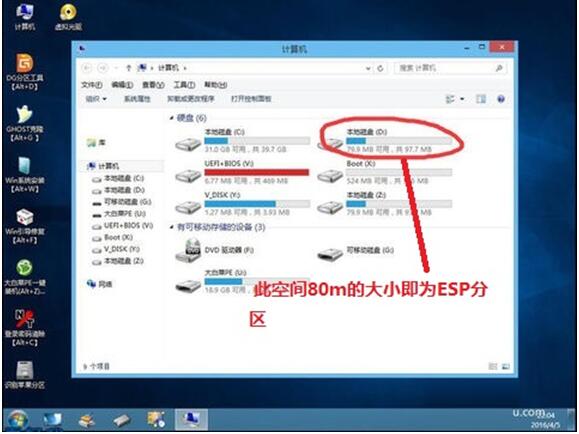Open the Win引导修复 desktop icon
Image resolution: width=579 pixels, height=434 pixels.
(24, 226)
